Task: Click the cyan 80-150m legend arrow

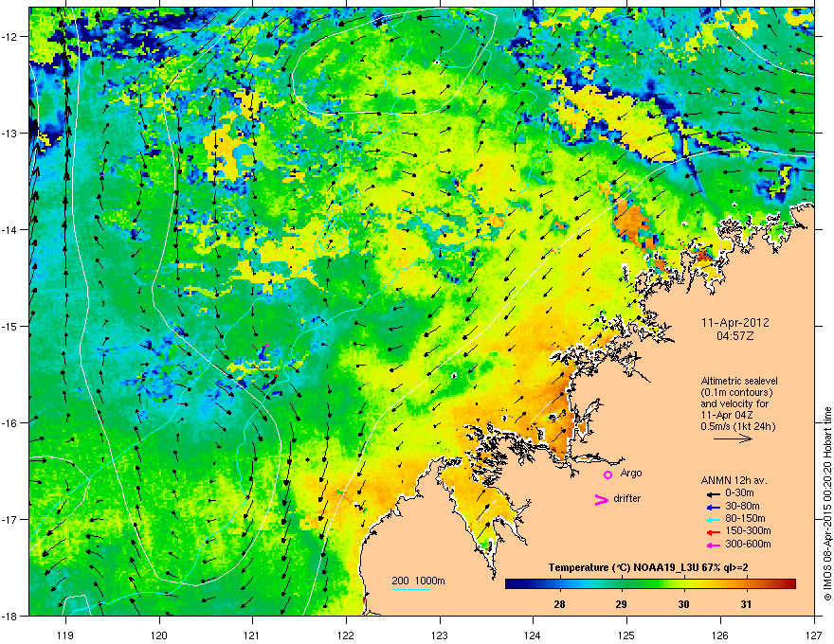Action: 713,519
